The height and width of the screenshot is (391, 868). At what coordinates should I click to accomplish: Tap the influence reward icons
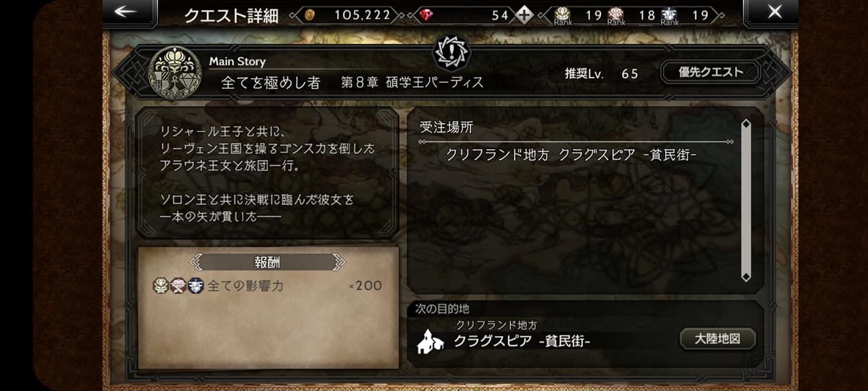[178, 285]
